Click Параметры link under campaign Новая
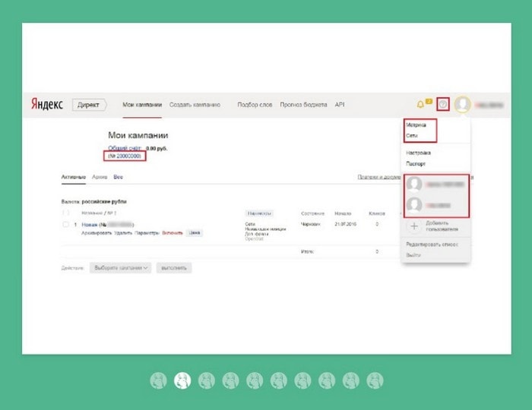Viewport: 532px width, 410px height. tap(147, 233)
